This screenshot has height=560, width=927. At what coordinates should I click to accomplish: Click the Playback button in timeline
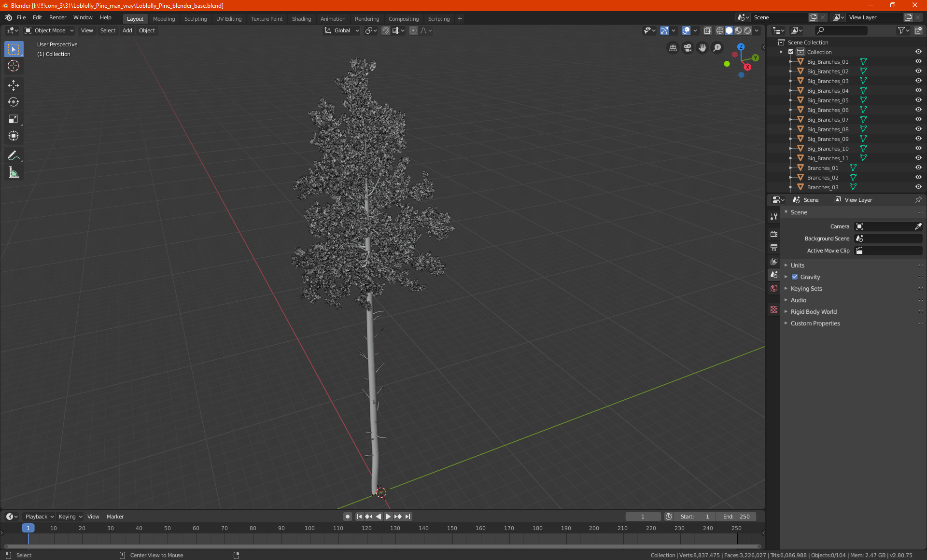pos(39,517)
